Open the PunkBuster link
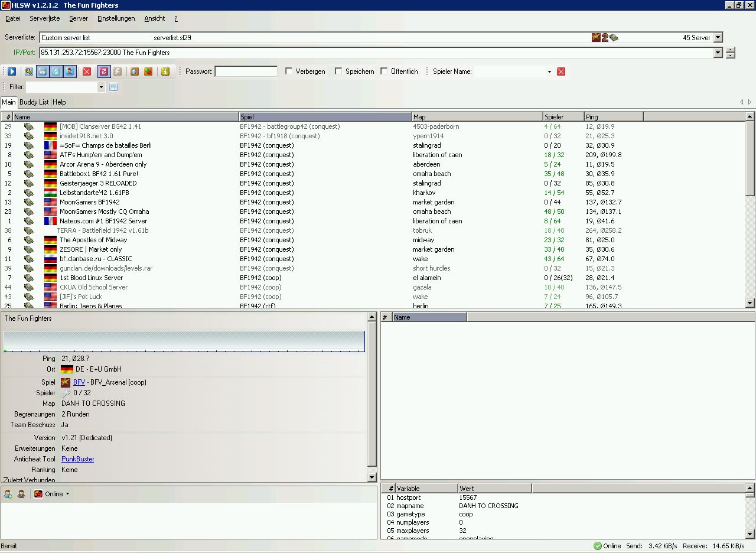Image resolution: width=756 pixels, height=553 pixels. pyautogui.click(x=78, y=459)
